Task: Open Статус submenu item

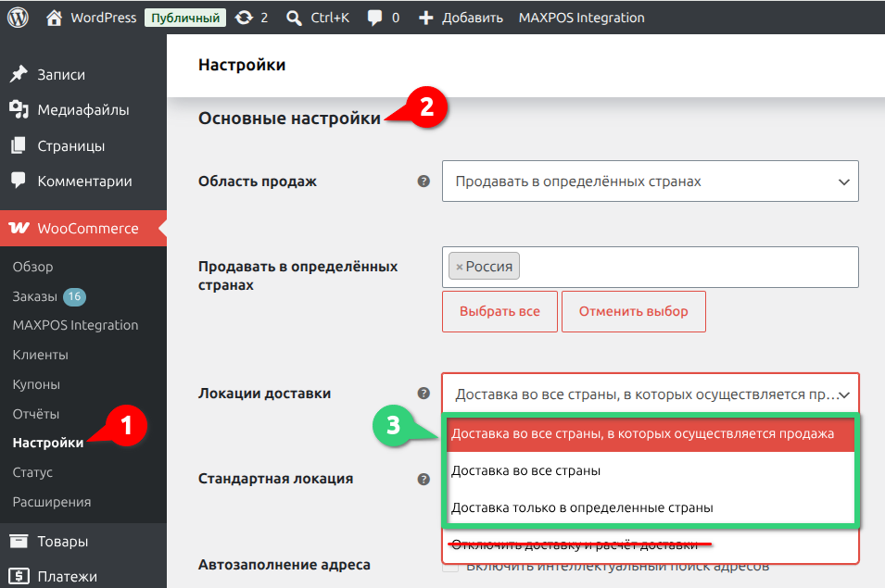Action: pos(32,472)
